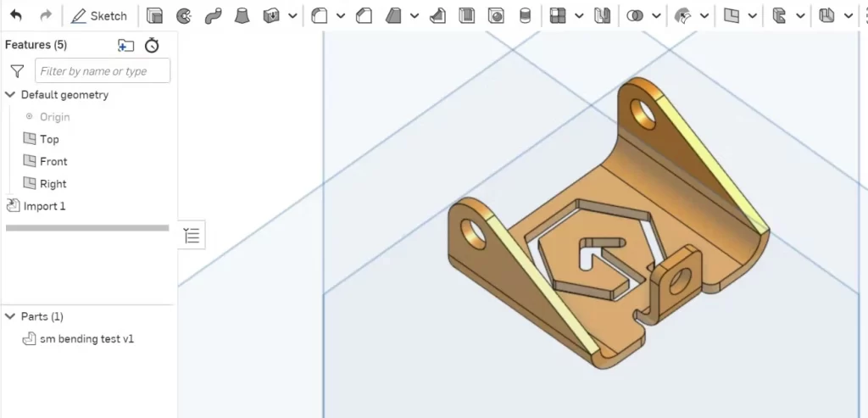Open the Thicken tool dropdown arrow
This screenshot has width=868, height=418.
click(292, 15)
